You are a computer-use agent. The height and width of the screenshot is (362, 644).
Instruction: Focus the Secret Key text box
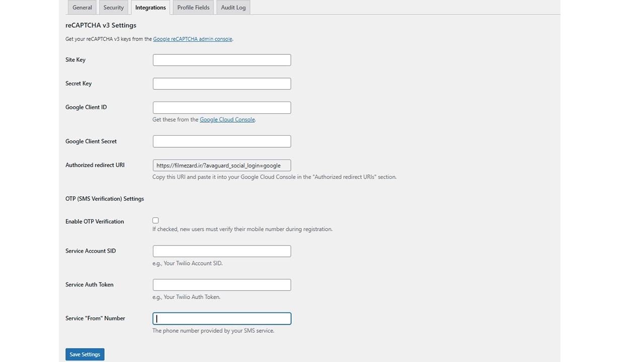tap(222, 83)
